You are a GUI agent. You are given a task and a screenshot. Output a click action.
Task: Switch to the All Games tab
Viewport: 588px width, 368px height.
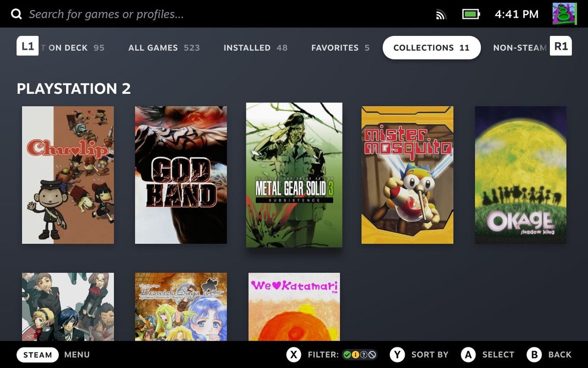[x=152, y=48]
